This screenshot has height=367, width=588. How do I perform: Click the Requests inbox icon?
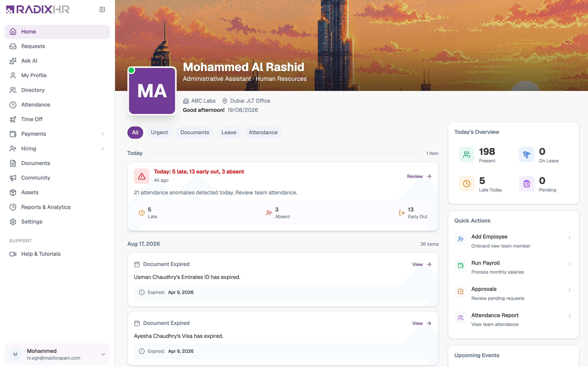(13, 46)
